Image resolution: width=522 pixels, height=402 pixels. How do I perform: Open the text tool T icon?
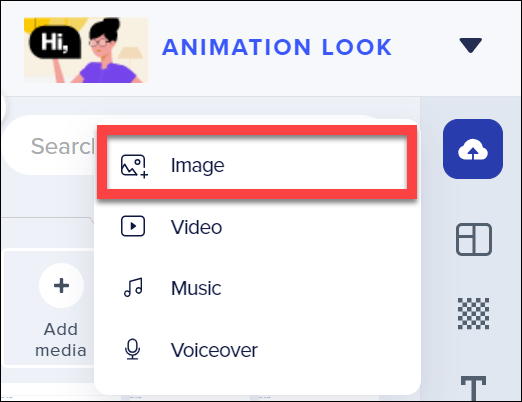[x=473, y=388]
